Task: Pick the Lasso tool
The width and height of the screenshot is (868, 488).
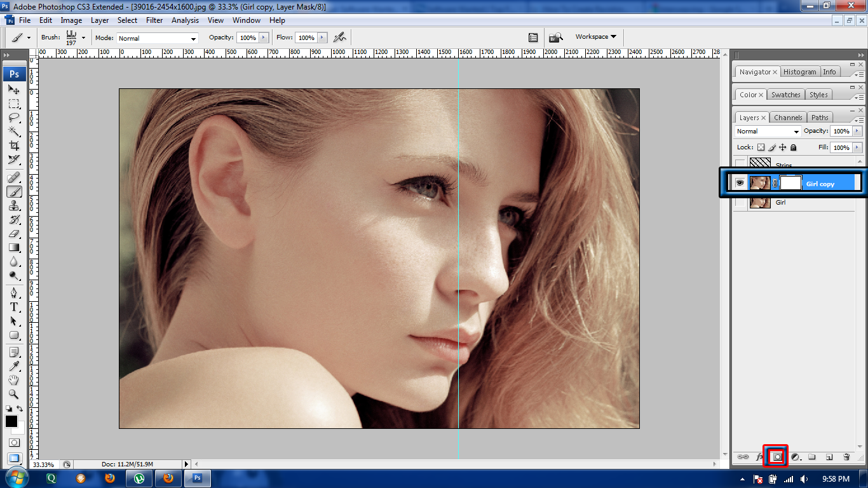Action: click(14, 118)
